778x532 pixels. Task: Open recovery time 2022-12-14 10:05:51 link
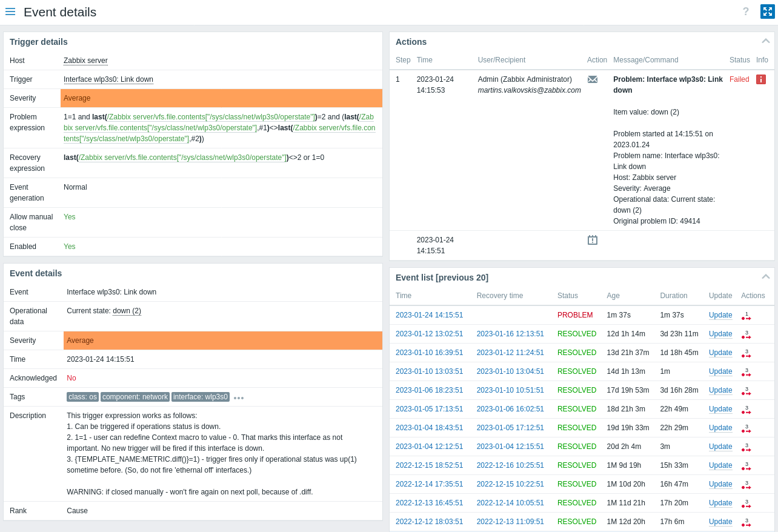(x=510, y=503)
